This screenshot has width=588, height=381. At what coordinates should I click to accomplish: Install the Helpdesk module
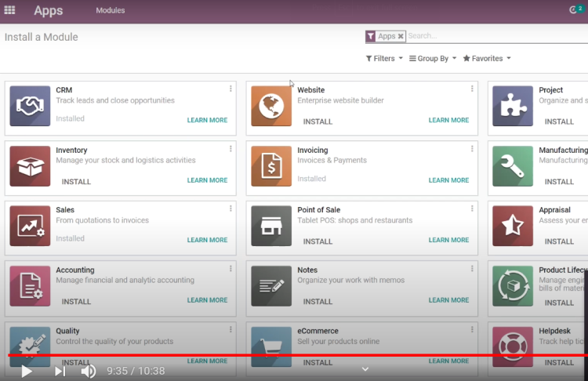click(559, 363)
